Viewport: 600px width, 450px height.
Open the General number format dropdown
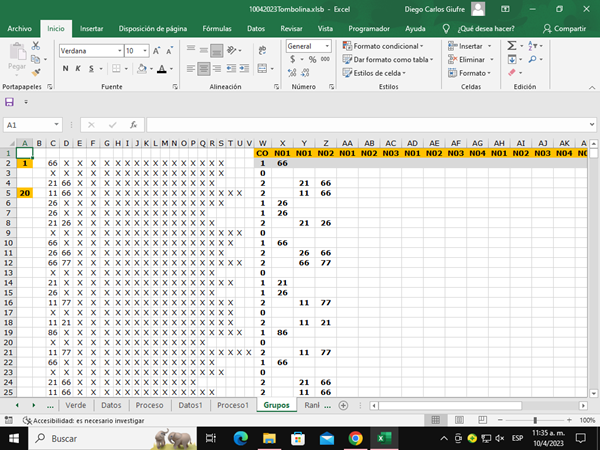coord(327,46)
